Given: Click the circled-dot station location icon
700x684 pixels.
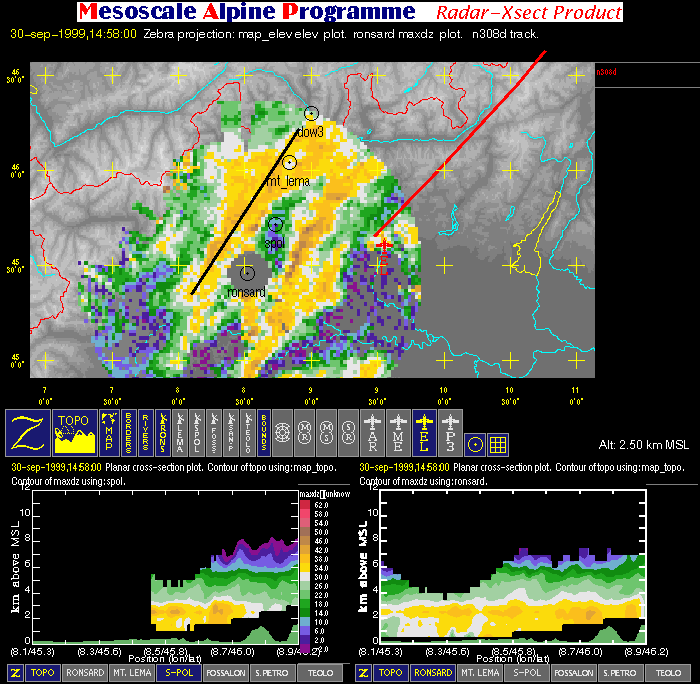Looking at the screenshot, I should coord(475,442).
